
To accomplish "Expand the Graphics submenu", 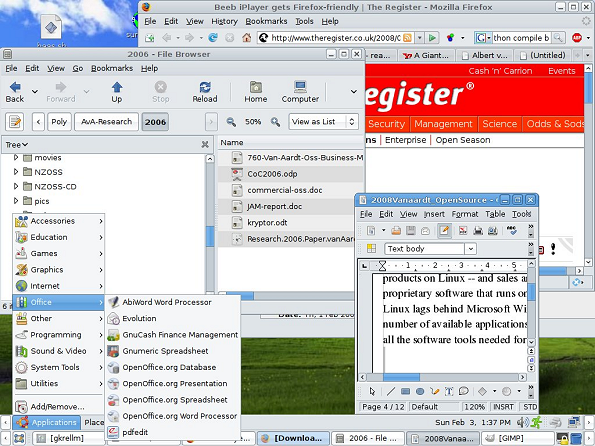I will pos(59,270).
